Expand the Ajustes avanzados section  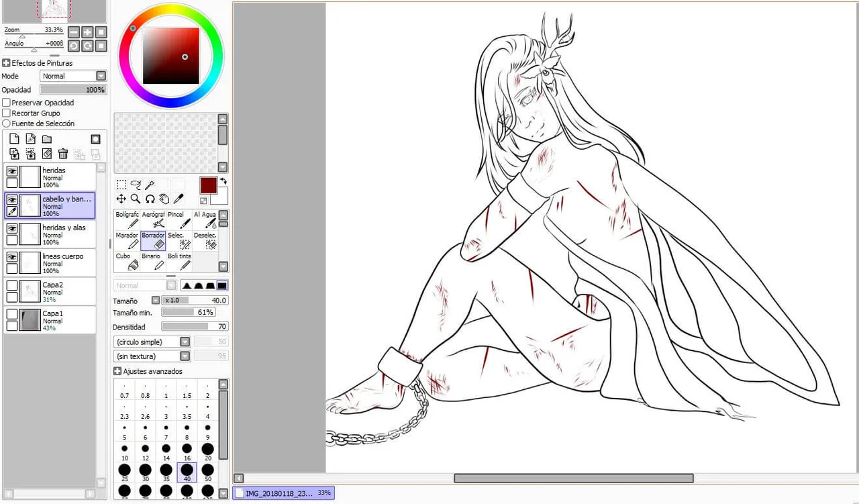pos(117,371)
